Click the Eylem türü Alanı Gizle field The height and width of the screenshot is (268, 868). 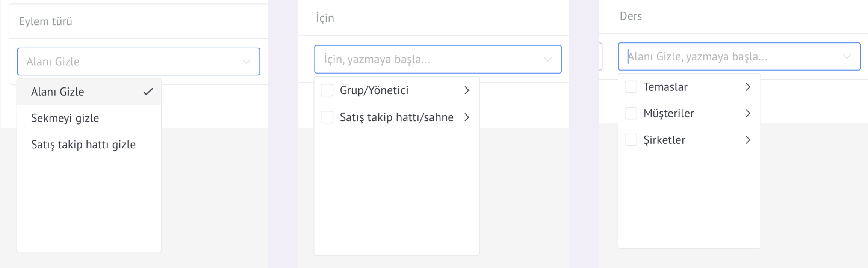click(139, 62)
